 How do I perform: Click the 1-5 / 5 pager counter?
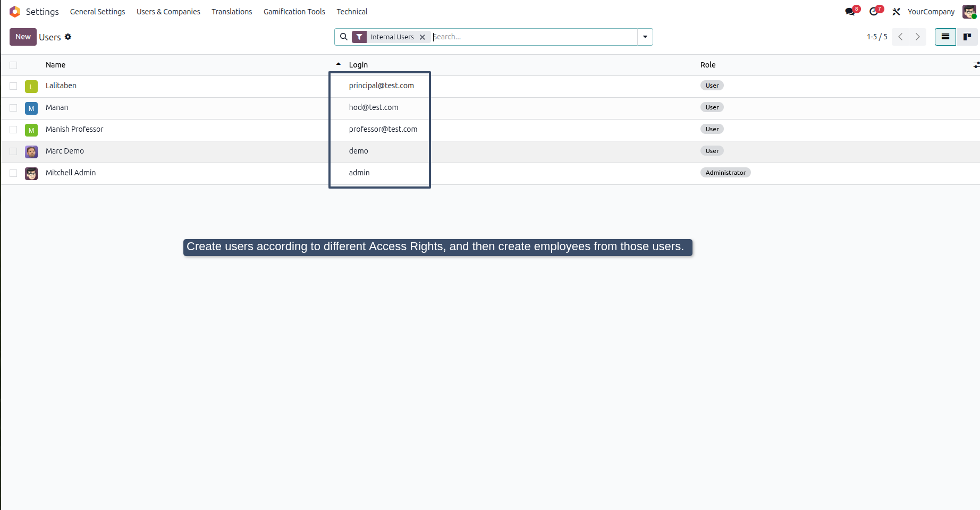click(x=877, y=37)
